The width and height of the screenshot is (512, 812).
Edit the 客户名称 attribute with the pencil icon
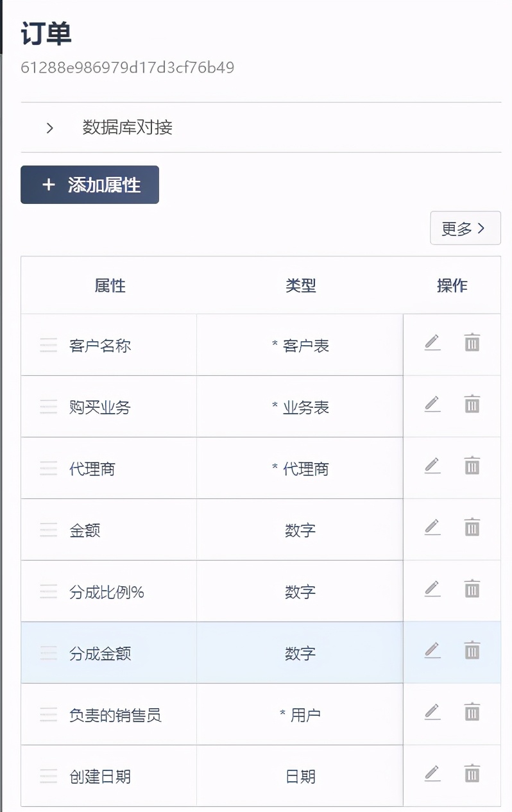pos(432,343)
